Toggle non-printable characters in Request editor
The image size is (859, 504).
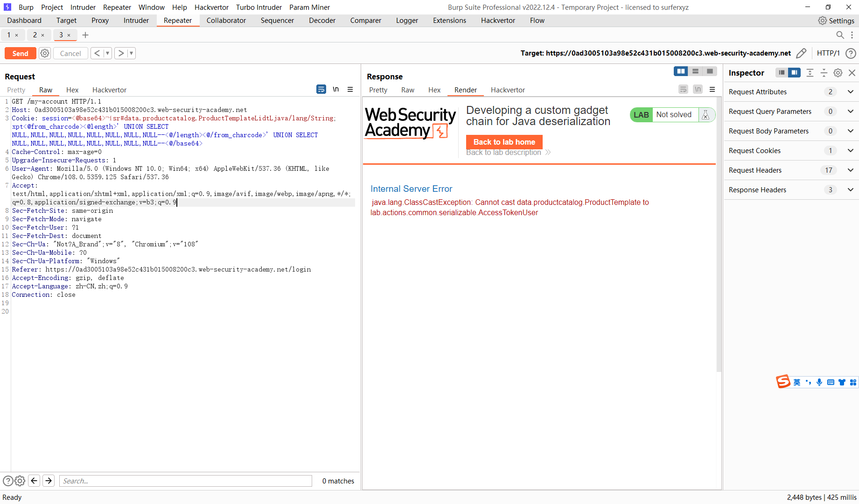click(x=336, y=89)
